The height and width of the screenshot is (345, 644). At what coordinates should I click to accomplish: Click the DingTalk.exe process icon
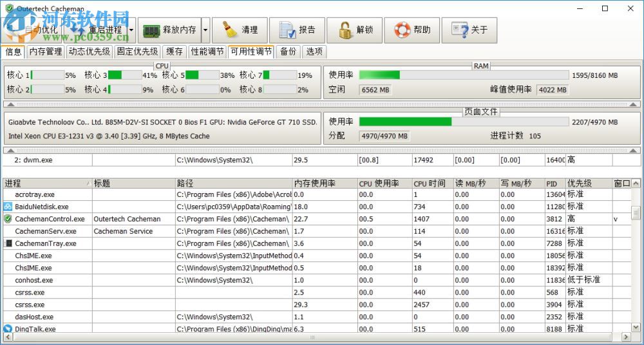[8, 329]
